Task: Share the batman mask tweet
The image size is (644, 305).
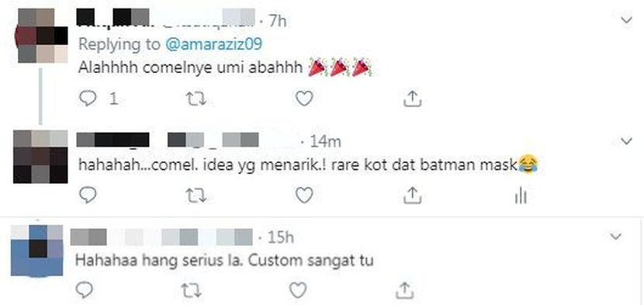Action: 413,196
